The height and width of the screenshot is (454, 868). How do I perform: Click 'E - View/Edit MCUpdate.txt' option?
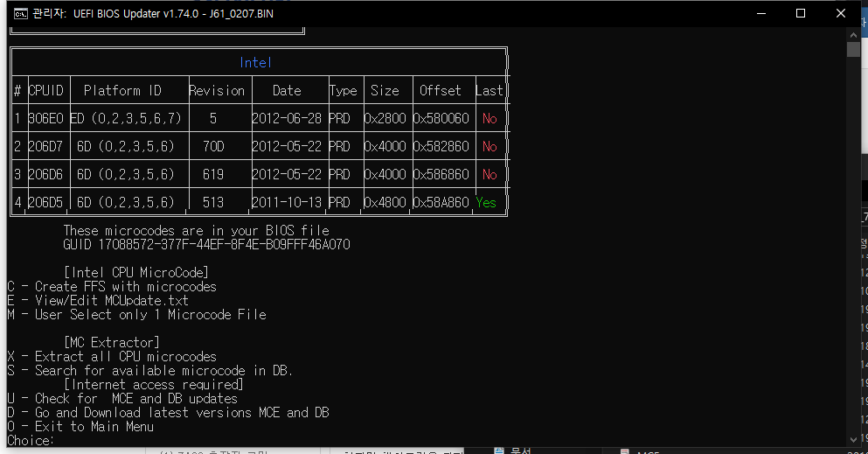pos(98,301)
